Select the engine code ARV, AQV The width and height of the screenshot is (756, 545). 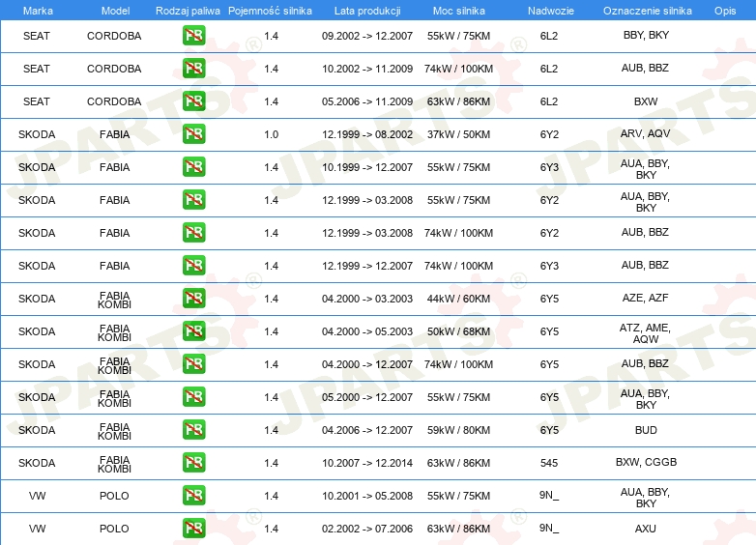[x=646, y=133]
